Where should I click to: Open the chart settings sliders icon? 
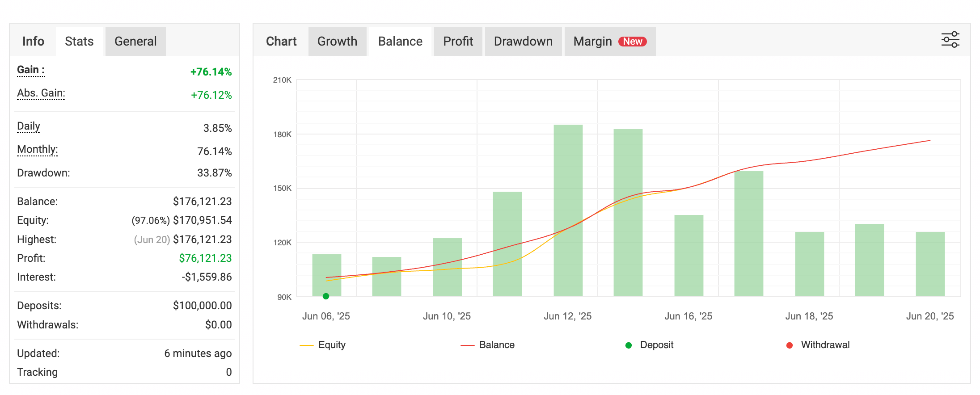pos(950,40)
